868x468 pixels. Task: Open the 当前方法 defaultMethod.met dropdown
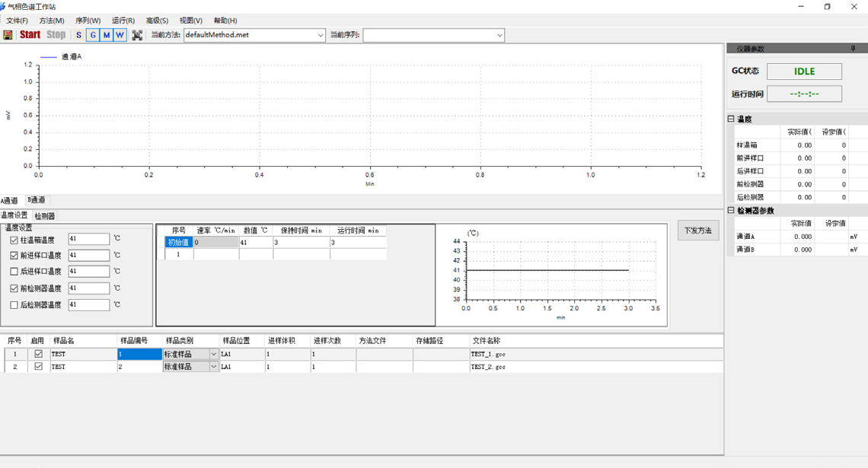click(320, 35)
